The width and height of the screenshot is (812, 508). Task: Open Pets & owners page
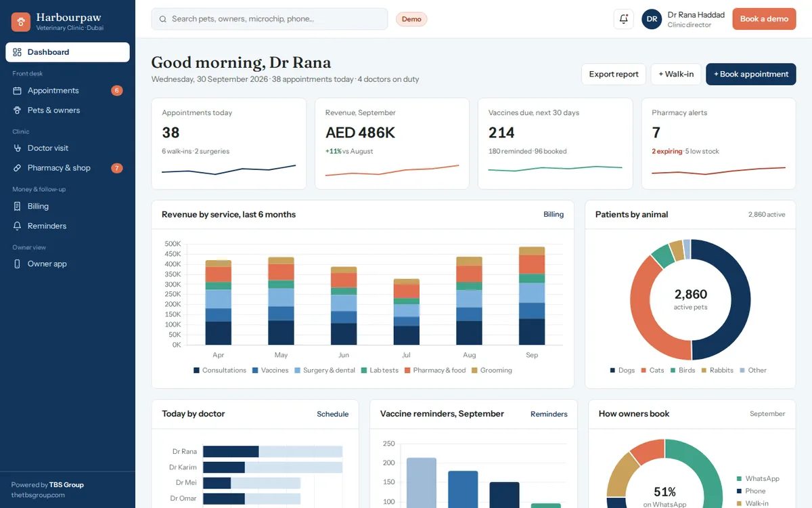pos(68,110)
